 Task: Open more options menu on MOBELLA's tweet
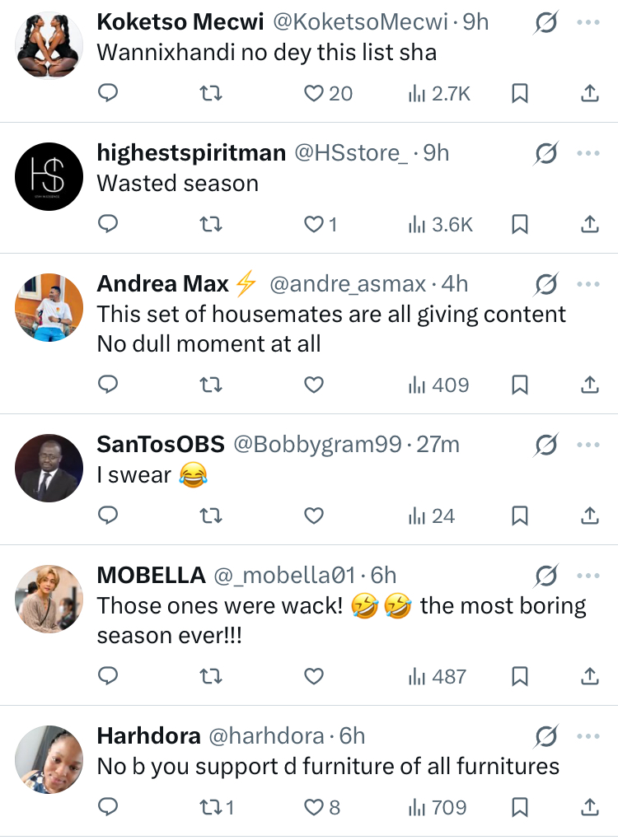588,575
